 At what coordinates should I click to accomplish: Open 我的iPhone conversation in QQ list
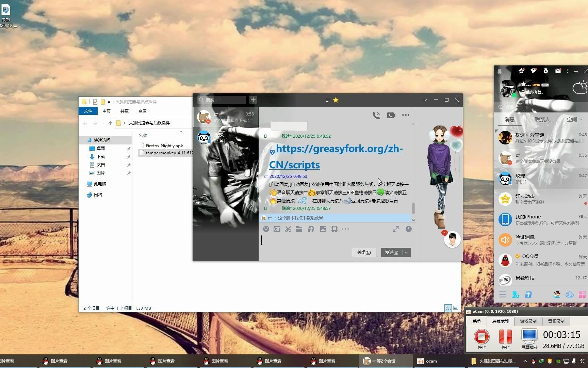click(x=541, y=219)
